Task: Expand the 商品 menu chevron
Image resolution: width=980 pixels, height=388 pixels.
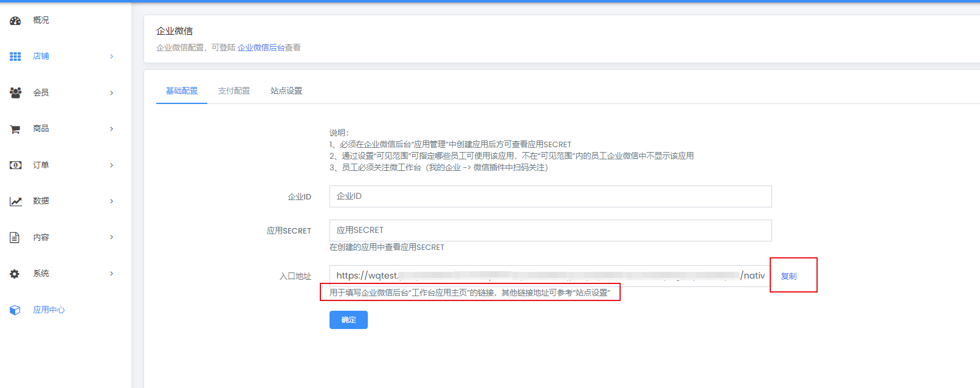Action: [111, 128]
